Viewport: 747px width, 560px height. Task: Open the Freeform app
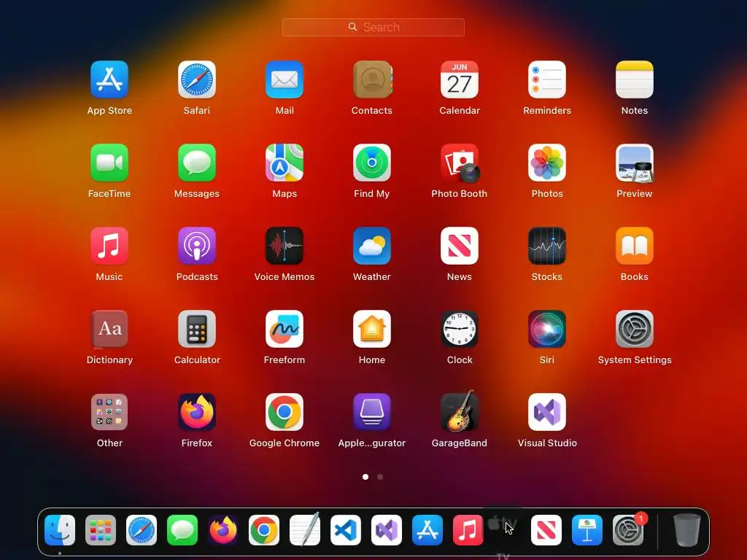click(285, 329)
